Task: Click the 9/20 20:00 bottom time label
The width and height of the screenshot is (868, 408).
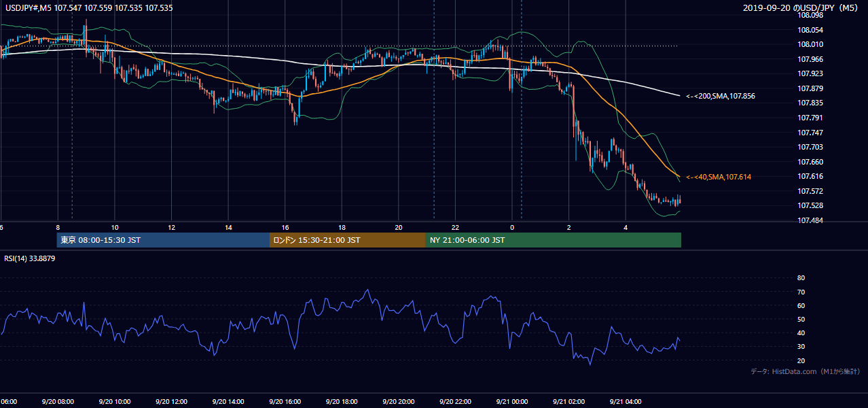Action: [x=398, y=402]
